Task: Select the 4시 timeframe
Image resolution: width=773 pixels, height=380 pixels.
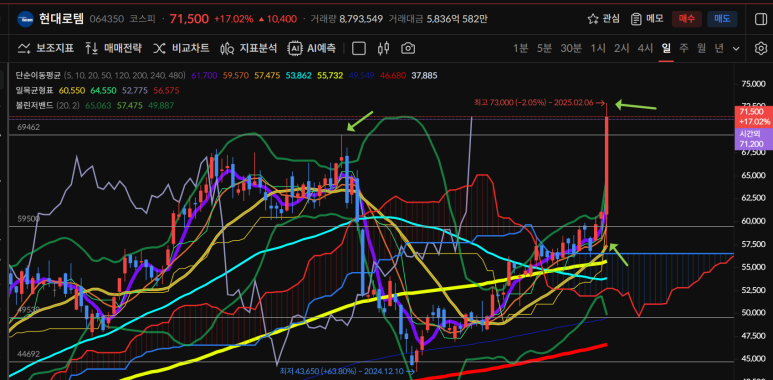Action: tap(645, 48)
